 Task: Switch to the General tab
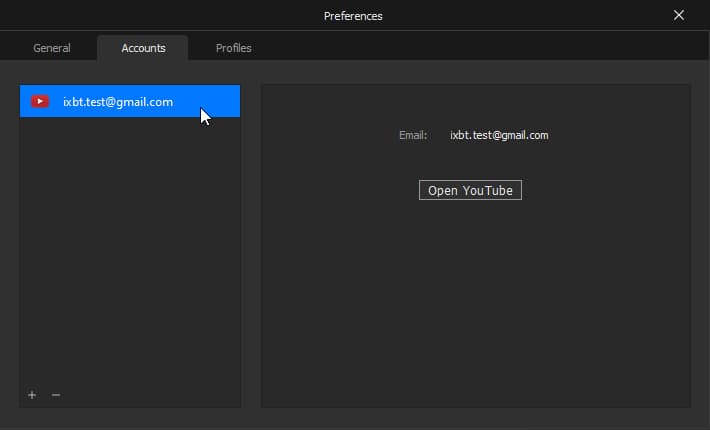click(52, 48)
